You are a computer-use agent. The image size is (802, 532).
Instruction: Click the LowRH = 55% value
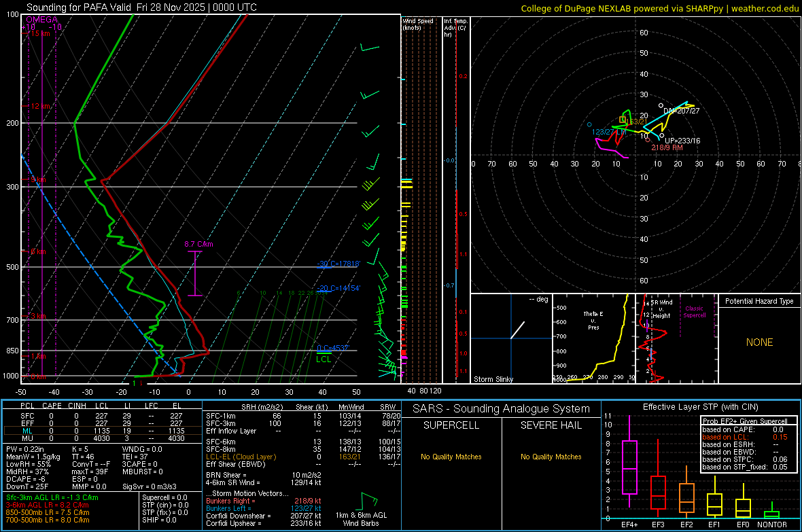pyautogui.click(x=28, y=465)
